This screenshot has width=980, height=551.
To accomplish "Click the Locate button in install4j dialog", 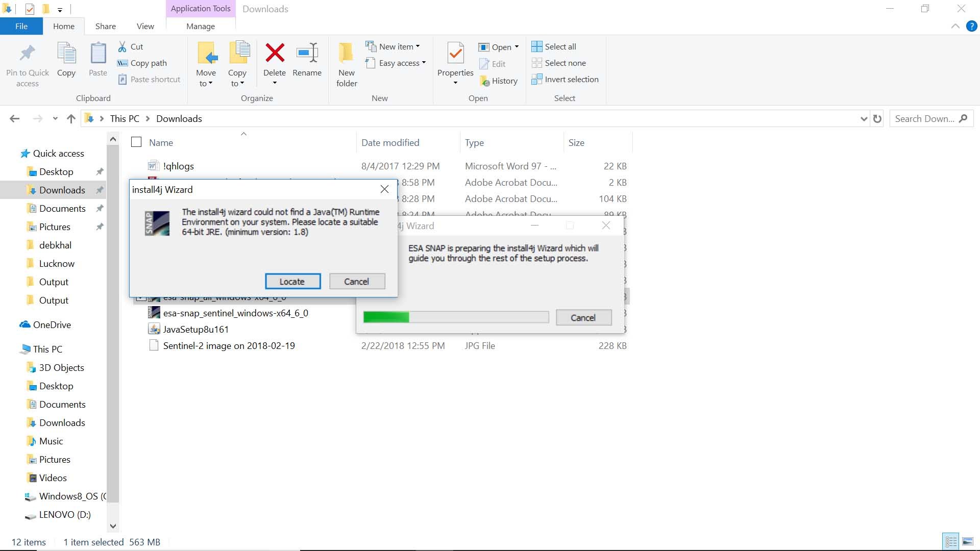I will 292,281.
